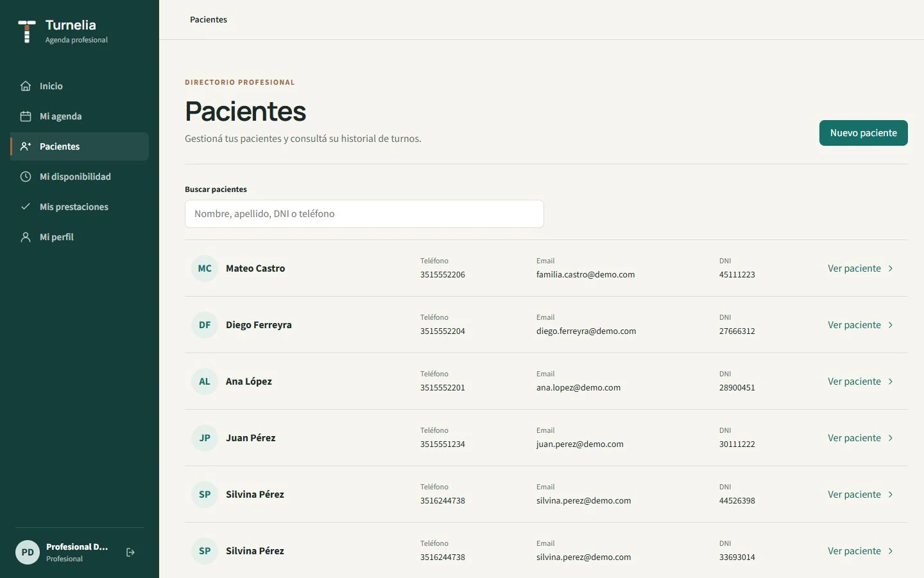
Task: Click the email ana.lopez@demo.com
Action: (579, 388)
